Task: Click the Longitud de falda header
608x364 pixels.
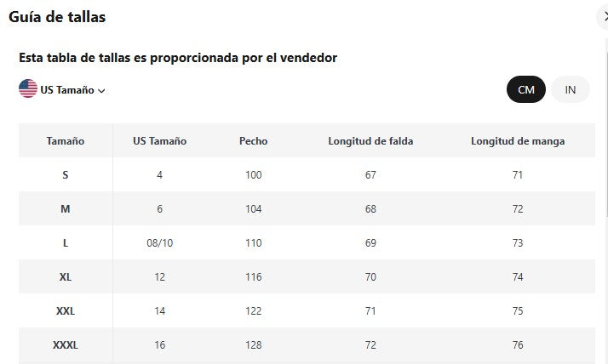Action: click(x=370, y=141)
